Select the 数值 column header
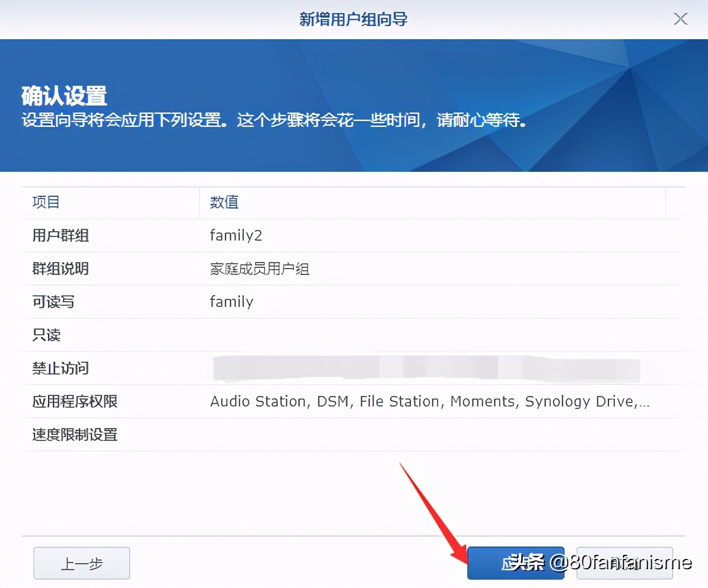Image resolution: width=708 pixels, height=588 pixels. [x=224, y=202]
